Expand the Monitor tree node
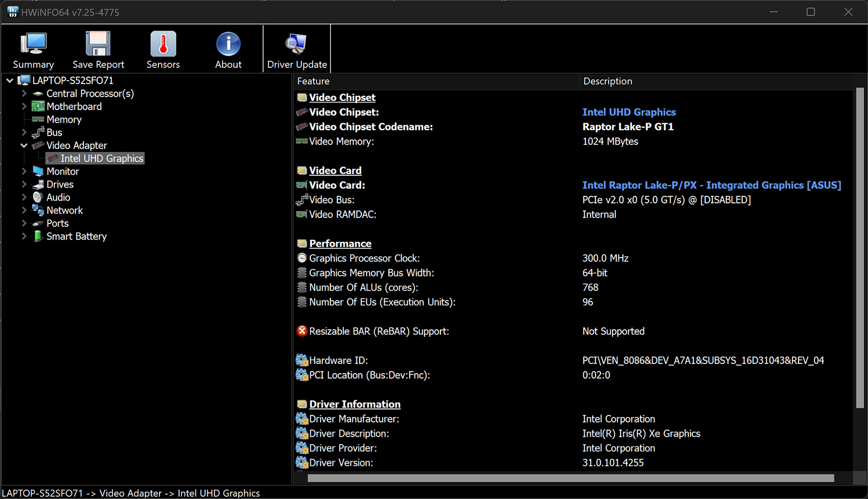This screenshot has height=499, width=868. coord(24,171)
